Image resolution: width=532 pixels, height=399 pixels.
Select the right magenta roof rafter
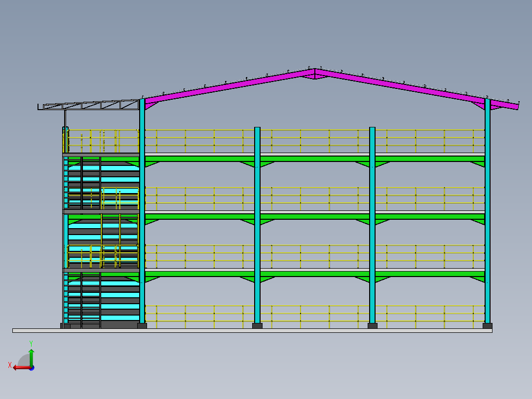(417, 89)
